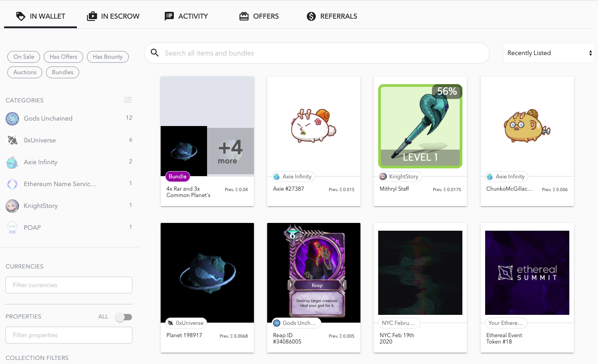The width and height of the screenshot is (598, 364).
Task: Click the Filter currencies input field
Action: (x=69, y=285)
